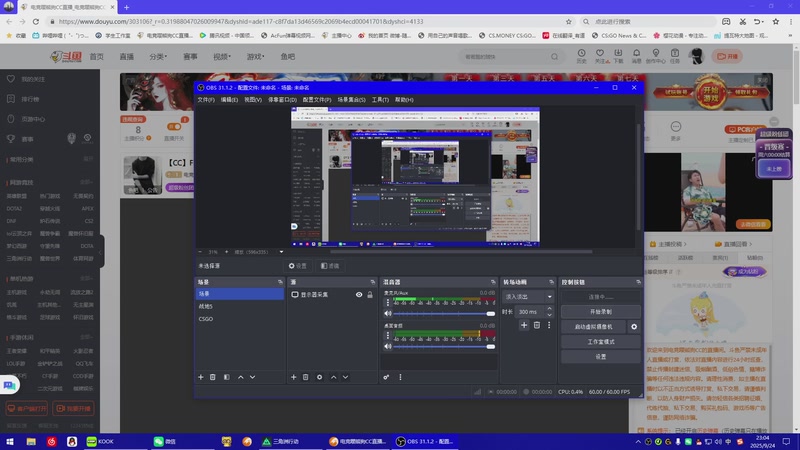The image size is (800, 450).
Task: Open OBS 工具(T) menu
Action: [x=380, y=100]
